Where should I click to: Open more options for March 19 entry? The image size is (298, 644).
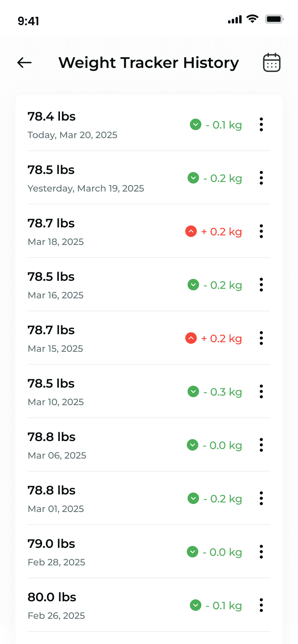pyautogui.click(x=261, y=178)
